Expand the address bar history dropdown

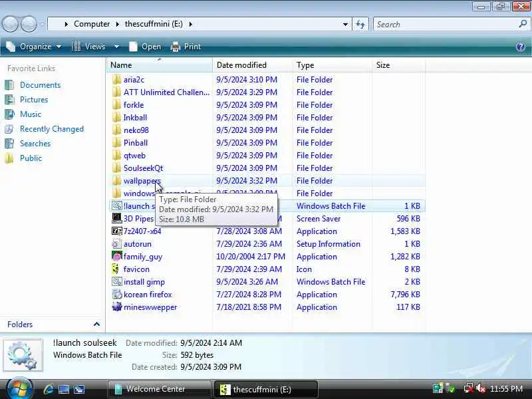click(345, 24)
